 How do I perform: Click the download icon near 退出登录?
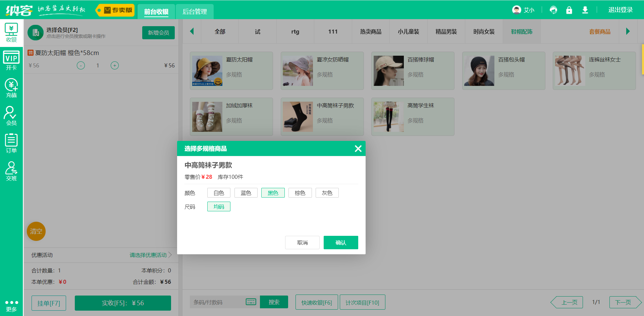585,10
